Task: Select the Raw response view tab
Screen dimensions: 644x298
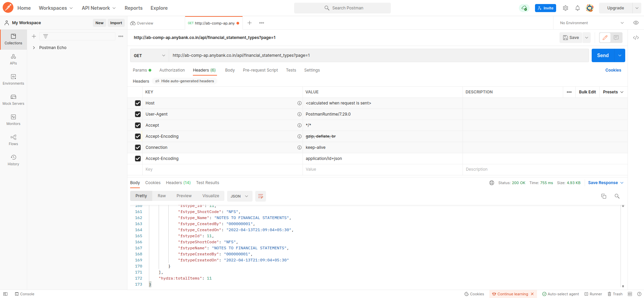Action: [x=162, y=196]
